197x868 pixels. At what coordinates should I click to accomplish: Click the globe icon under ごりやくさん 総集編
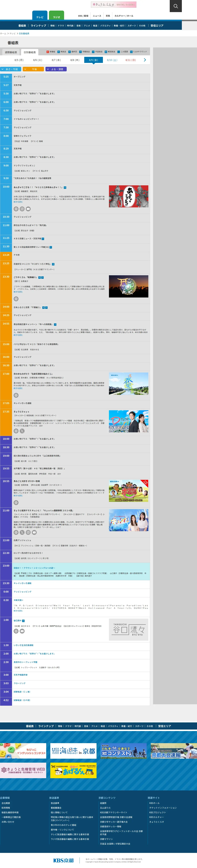pyautogui.click(x=16, y=299)
